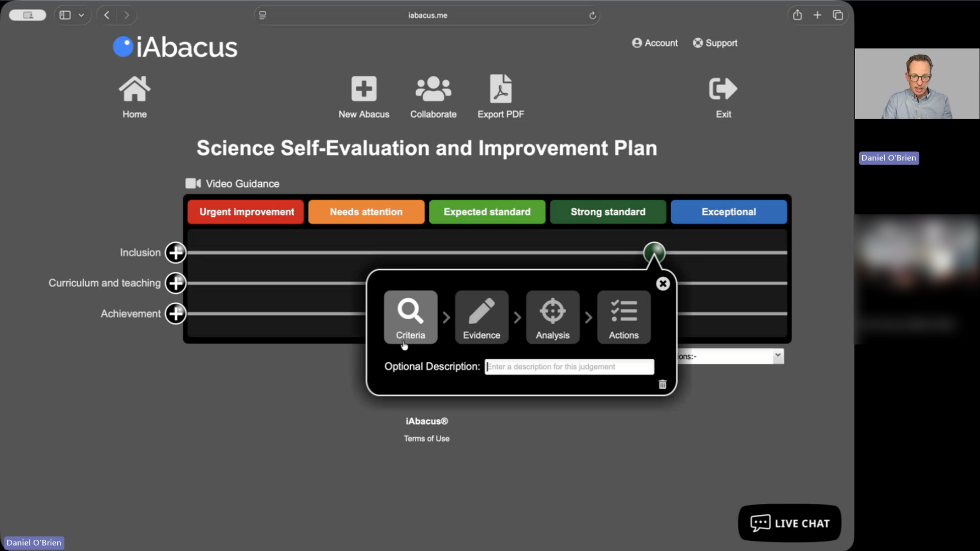Expand the Curriculum and teaching plus button
The width and height of the screenshot is (980, 551).
[x=176, y=283]
